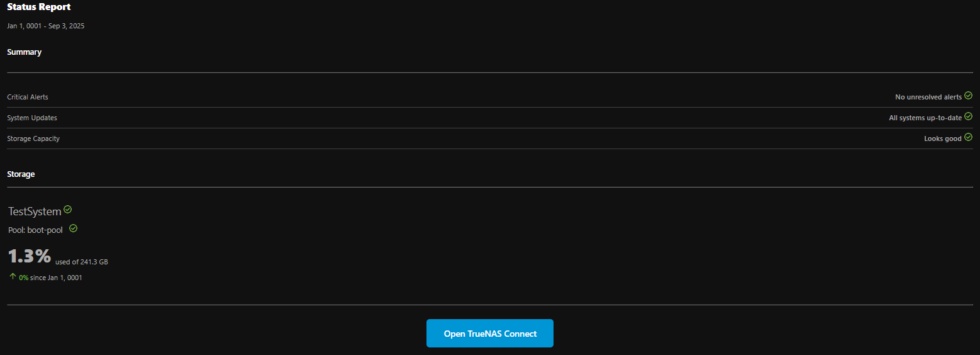This screenshot has height=355, width=980.
Task: Click the report date range Jan 1, 0001 - Sep 3, 2025
Action: tap(45, 26)
